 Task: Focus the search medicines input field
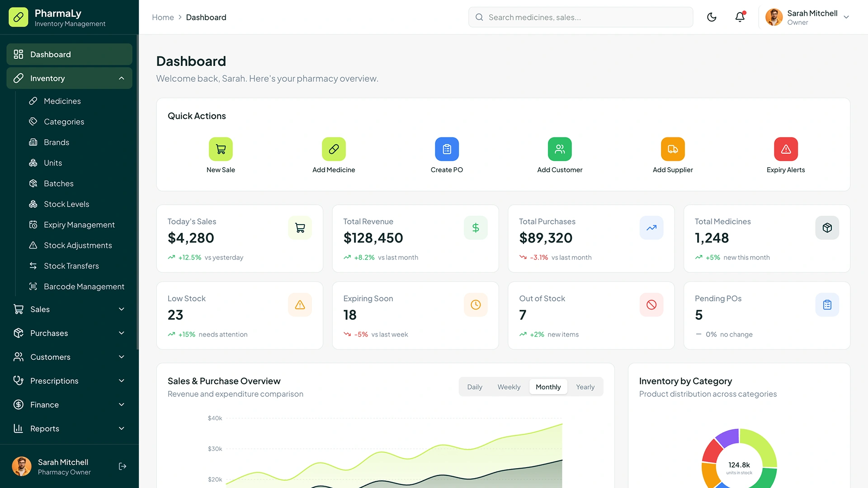[x=580, y=17]
